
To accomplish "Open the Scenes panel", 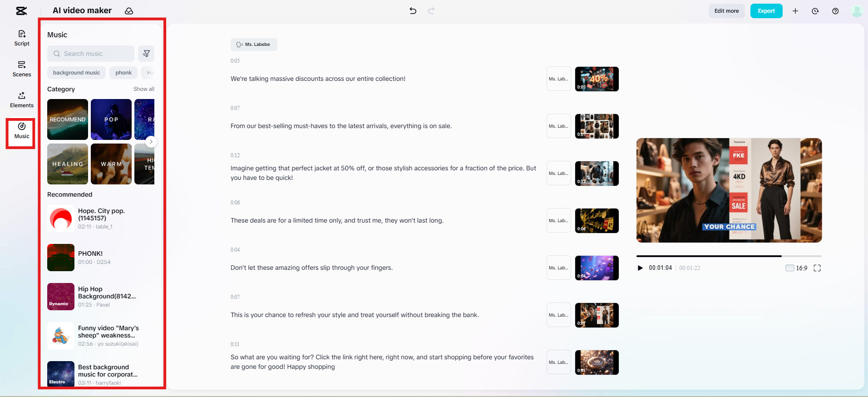I will click(x=22, y=69).
